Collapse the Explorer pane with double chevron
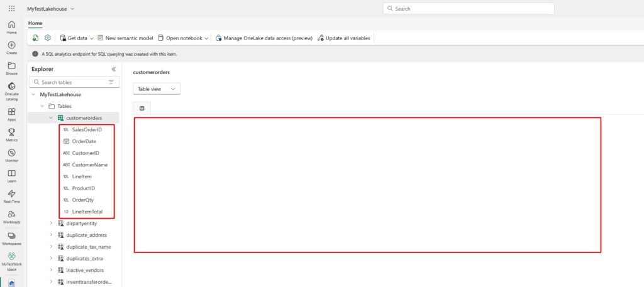Viewport: 644px width, 287px height. point(114,69)
